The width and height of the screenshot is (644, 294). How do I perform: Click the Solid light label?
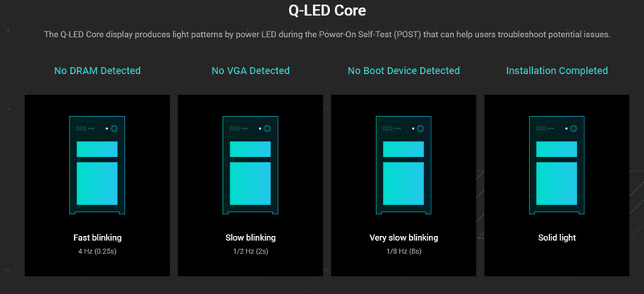tap(557, 238)
